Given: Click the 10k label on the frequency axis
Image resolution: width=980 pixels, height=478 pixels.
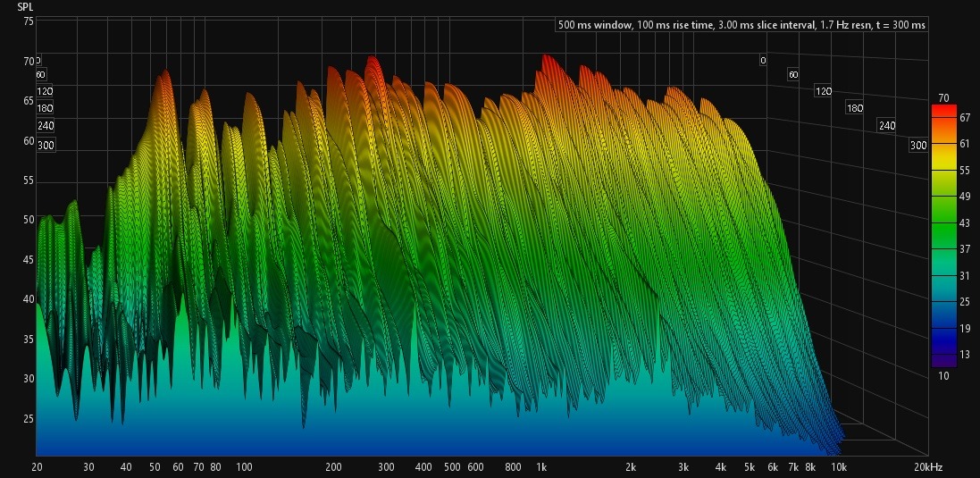Looking at the screenshot, I should 839,467.
